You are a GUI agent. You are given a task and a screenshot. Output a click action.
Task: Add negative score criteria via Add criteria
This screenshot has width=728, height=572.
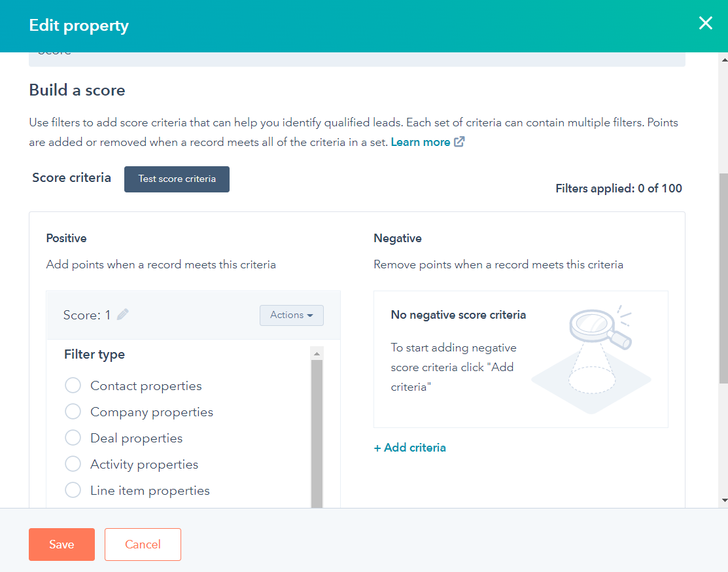pyautogui.click(x=409, y=447)
